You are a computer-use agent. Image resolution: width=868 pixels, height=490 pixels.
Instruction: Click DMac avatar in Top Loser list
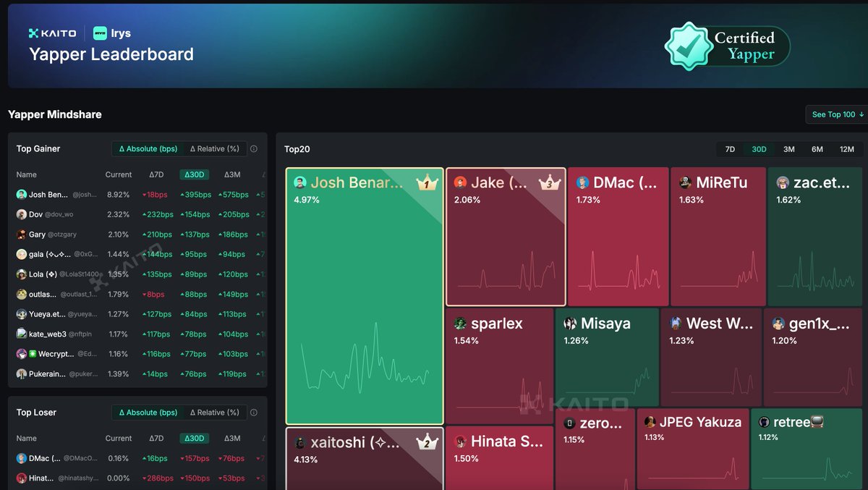(x=22, y=458)
